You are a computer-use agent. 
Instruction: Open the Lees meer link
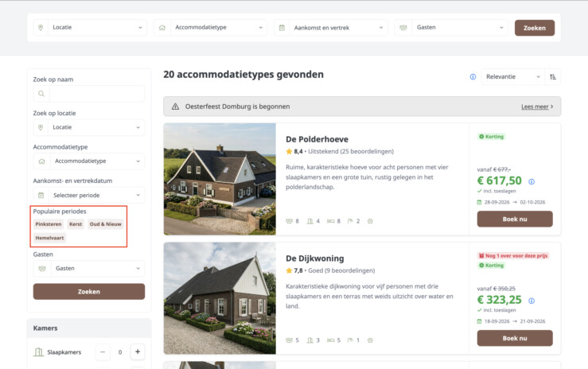click(537, 107)
